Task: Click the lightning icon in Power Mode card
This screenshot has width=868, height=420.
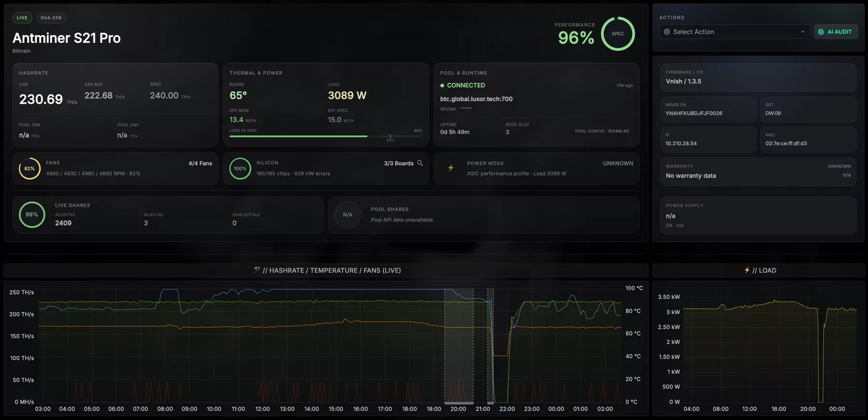Action: (x=451, y=168)
